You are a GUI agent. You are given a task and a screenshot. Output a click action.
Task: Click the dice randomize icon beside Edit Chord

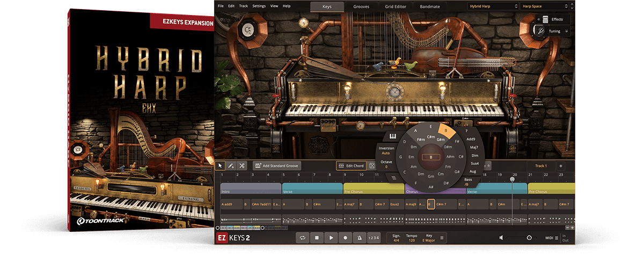pos(371,166)
